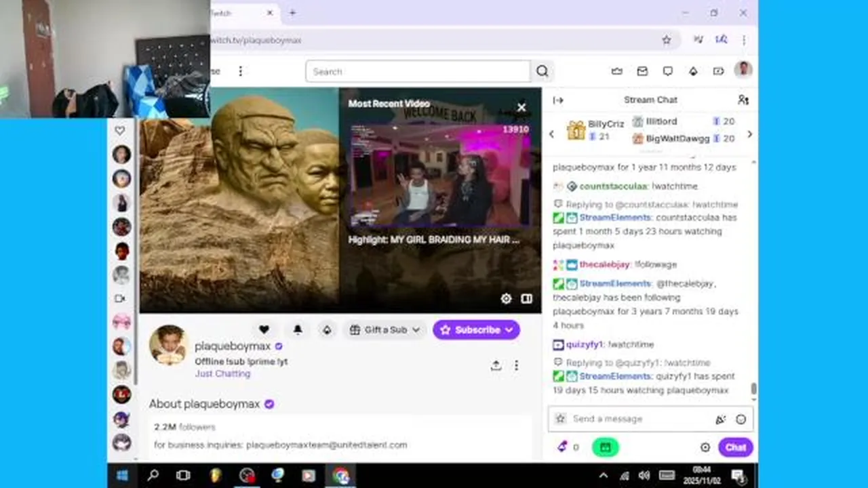
Task: Click the plaqueboymax channel name
Action: [x=233, y=346]
